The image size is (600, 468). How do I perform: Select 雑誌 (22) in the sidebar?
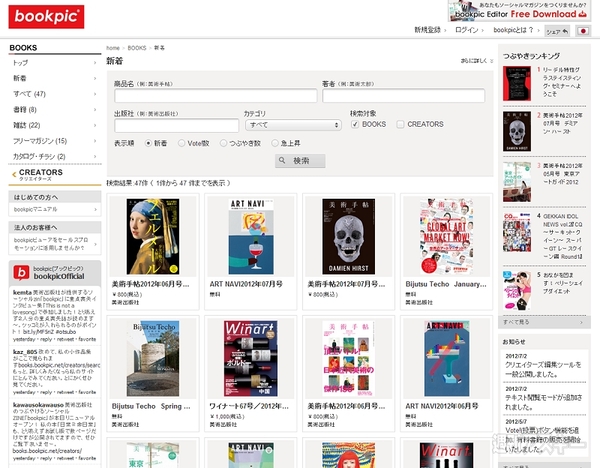55,125
